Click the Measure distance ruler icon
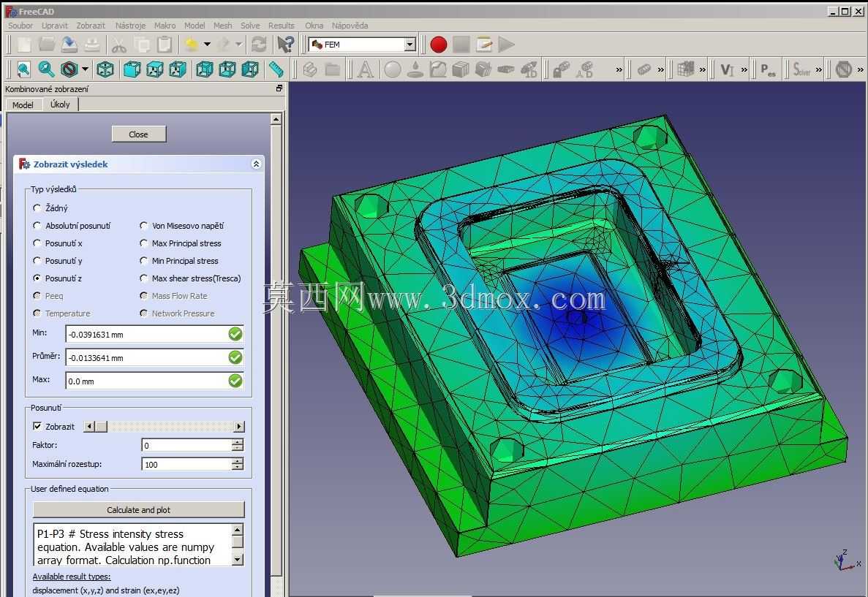This screenshot has width=868, height=597. [x=276, y=69]
